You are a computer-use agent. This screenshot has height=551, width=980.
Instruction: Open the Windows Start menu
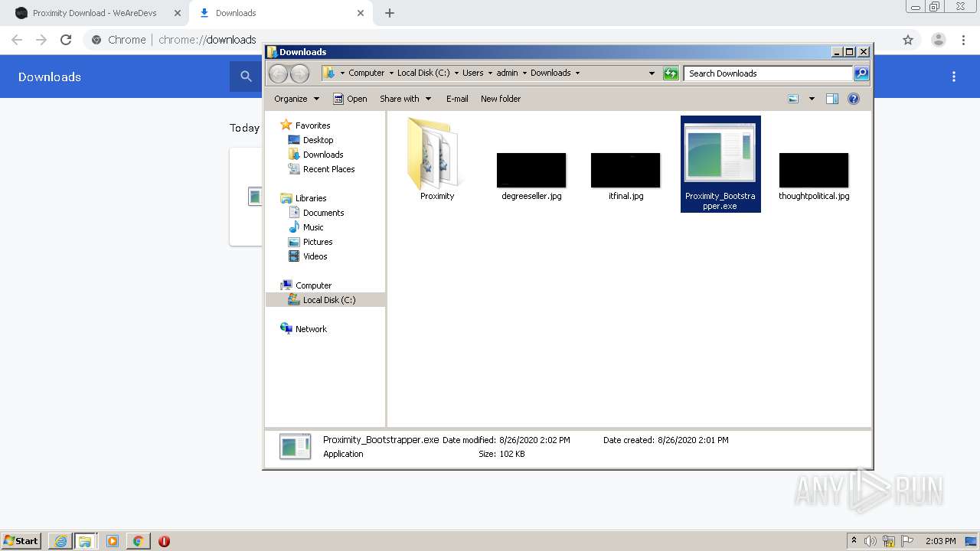pos(21,541)
